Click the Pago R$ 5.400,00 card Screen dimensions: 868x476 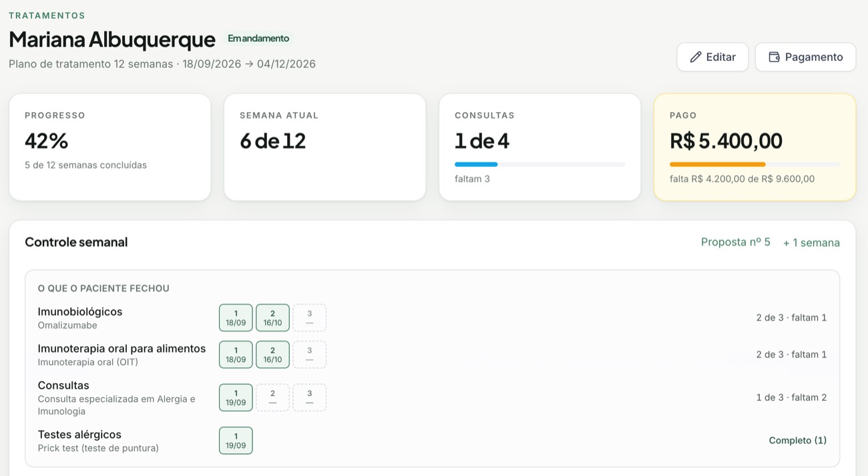click(x=755, y=147)
